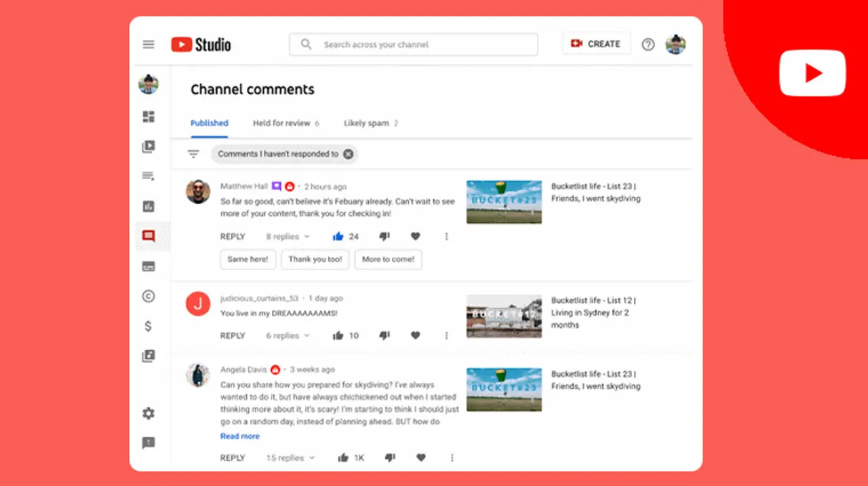Use the 'Same here!' smart reply
The width and height of the screenshot is (868, 486).
pos(248,259)
